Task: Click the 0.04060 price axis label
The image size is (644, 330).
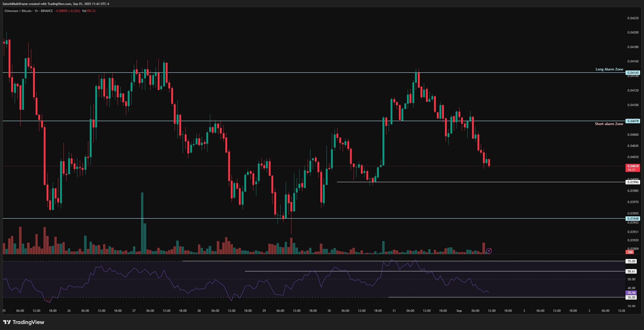Action: [633, 135]
